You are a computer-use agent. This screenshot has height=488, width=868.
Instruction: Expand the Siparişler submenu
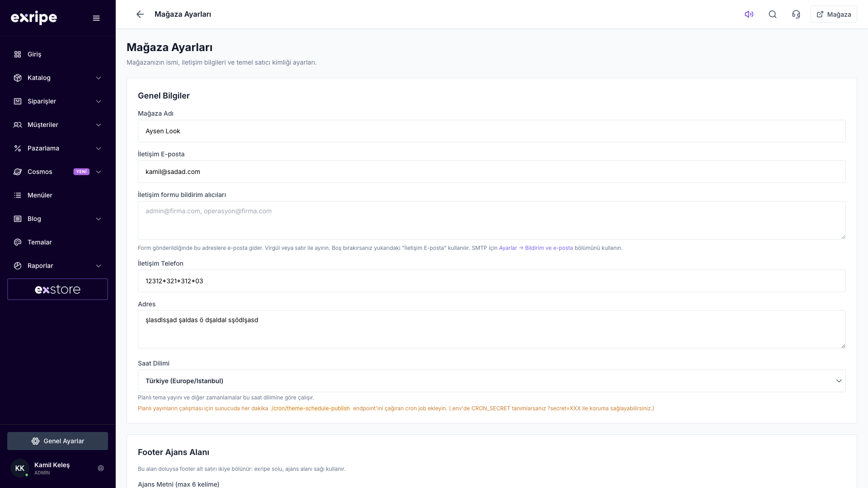pyautogui.click(x=58, y=101)
